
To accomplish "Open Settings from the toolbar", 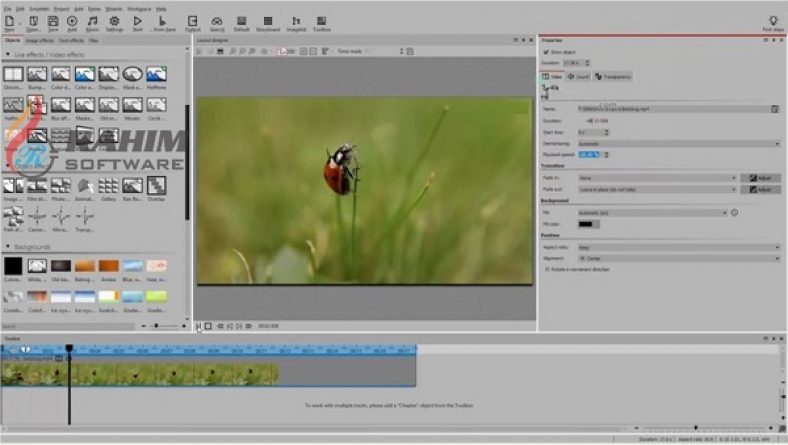I will (115, 21).
